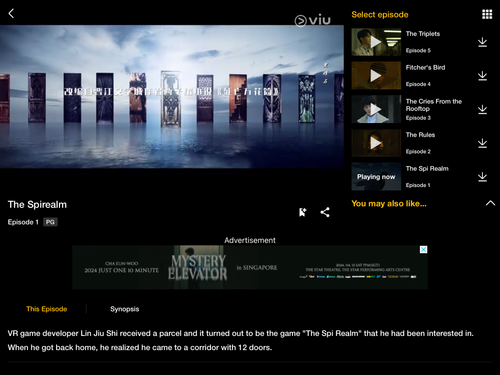
Task: Click the Episode 3 label
Action: tap(418, 118)
